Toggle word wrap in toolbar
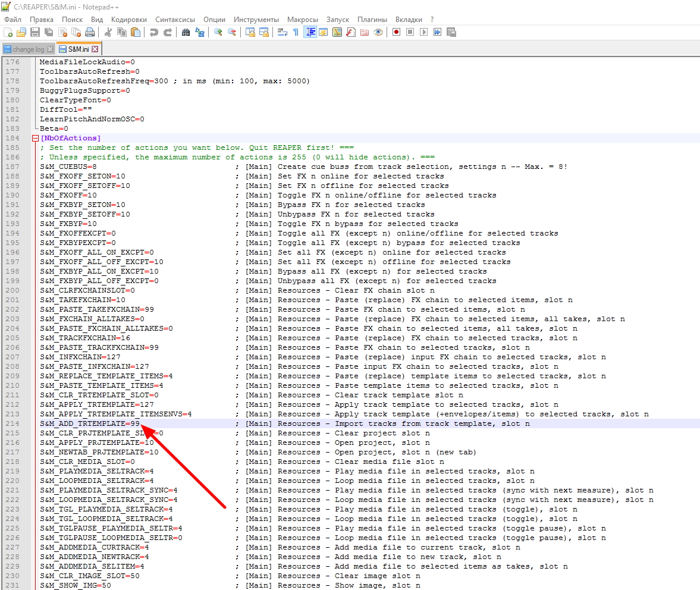The height and width of the screenshot is (590, 700). click(282, 32)
